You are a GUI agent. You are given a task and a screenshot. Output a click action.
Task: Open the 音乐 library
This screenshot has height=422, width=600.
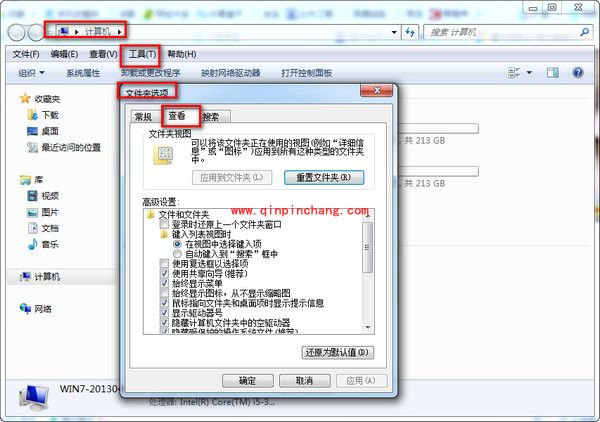pyautogui.click(x=49, y=244)
